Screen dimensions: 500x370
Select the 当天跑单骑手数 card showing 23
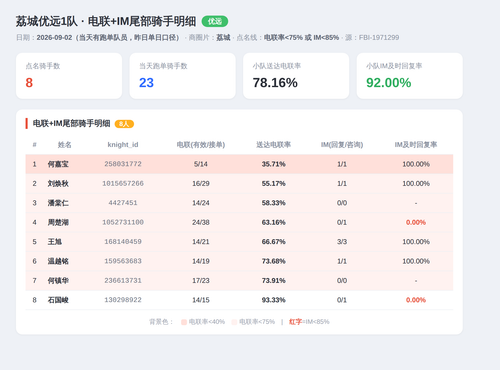182,76
